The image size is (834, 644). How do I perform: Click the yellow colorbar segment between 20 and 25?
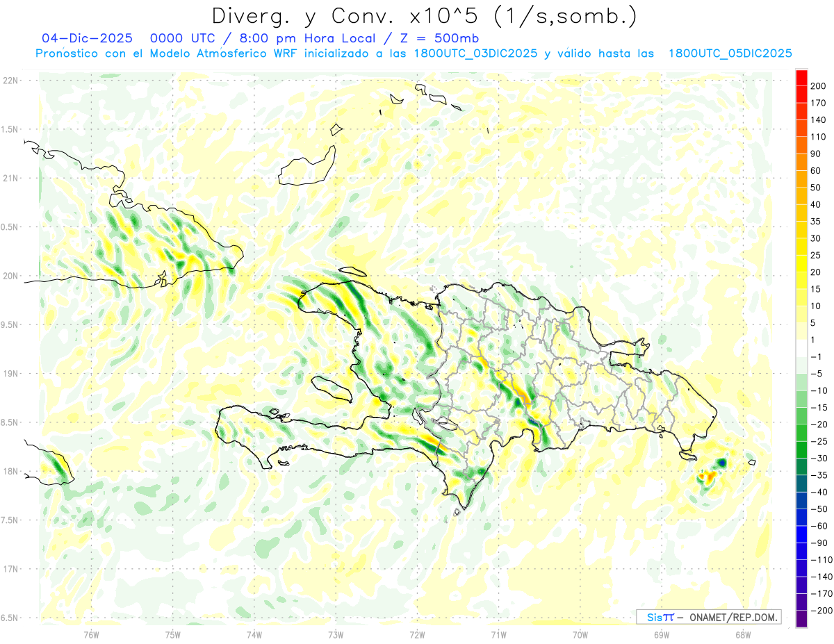[802, 263]
